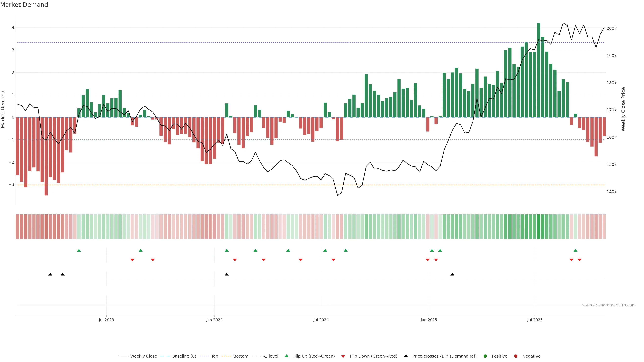The height and width of the screenshot is (362, 644).
Task: Click the Jul 2023 axis label
Action: pyautogui.click(x=106, y=320)
